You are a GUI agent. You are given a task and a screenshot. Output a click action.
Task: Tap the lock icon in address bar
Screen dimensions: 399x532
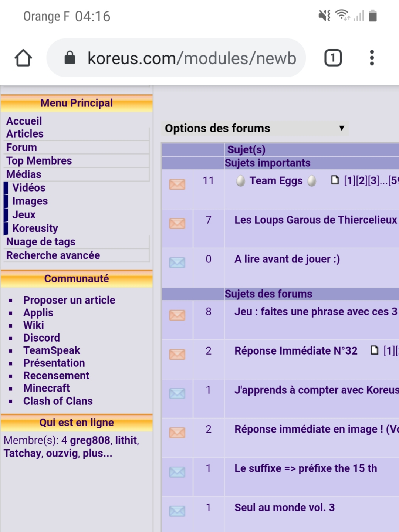(70, 58)
